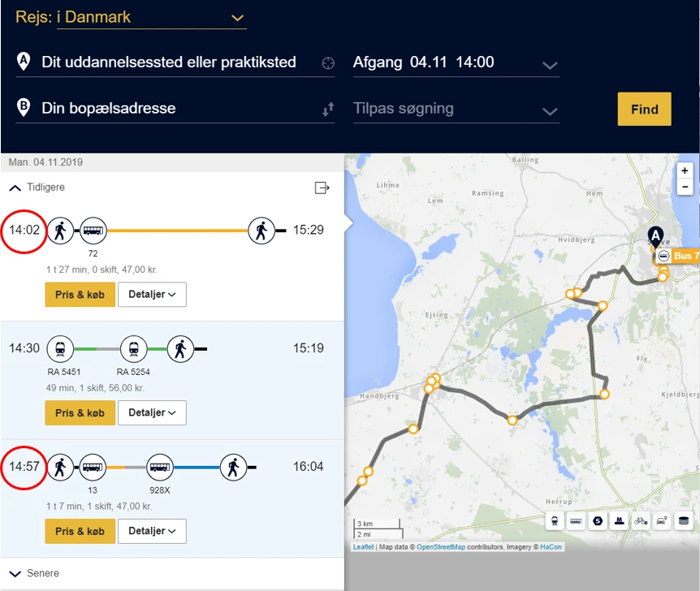Toggle the S-train layer on the map
700x591 pixels.
[x=598, y=520]
